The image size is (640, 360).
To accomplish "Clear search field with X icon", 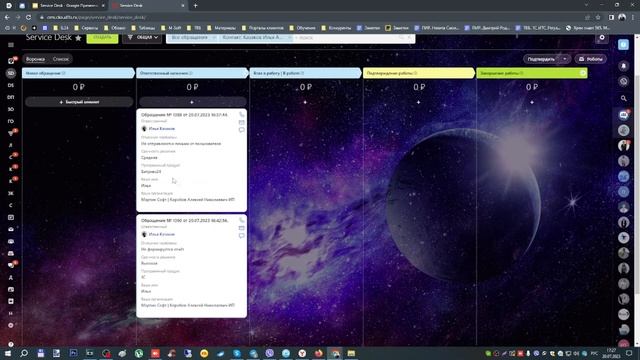I will coord(410,38).
